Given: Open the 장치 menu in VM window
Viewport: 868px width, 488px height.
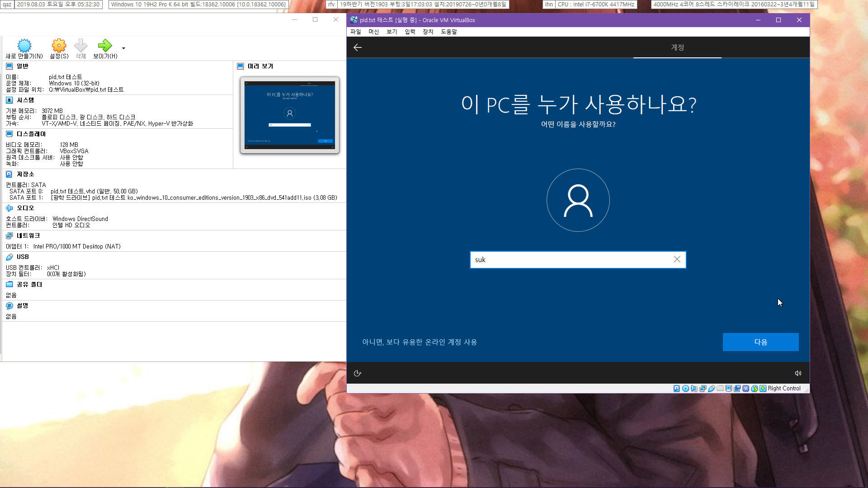Looking at the screenshot, I should [x=428, y=32].
